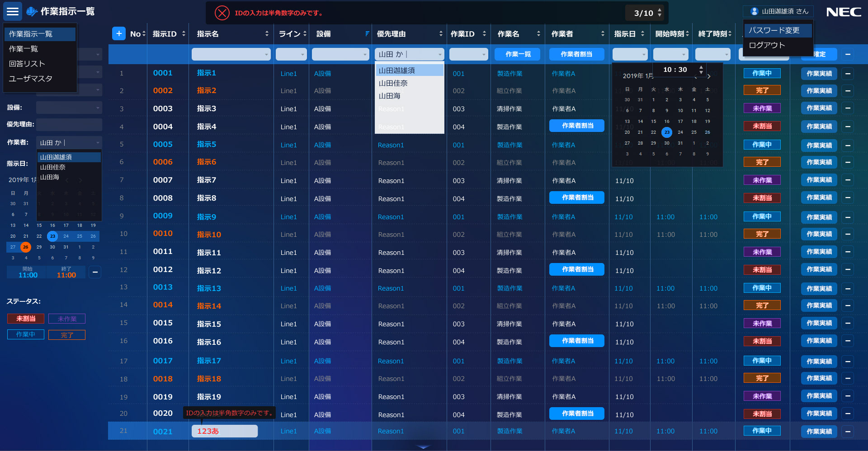Click the minus button in row 0021
Screen dimensions: 868x451
pos(848,432)
